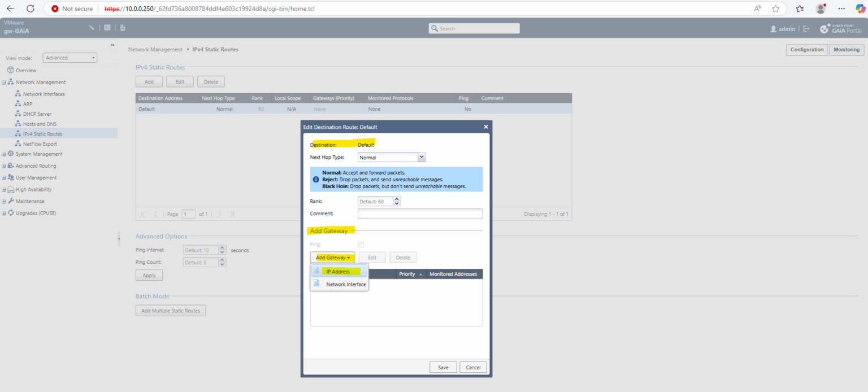Select Hosts and DNS in the sidebar tree
The image size is (868, 392).
pos(39,123)
